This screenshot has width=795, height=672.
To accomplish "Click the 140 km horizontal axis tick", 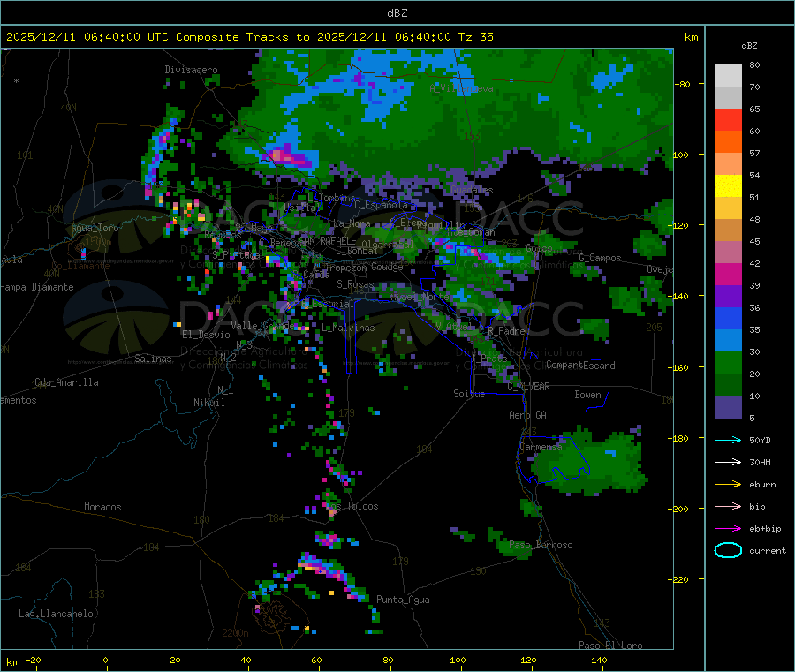I will pyautogui.click(x=599, y=660).
